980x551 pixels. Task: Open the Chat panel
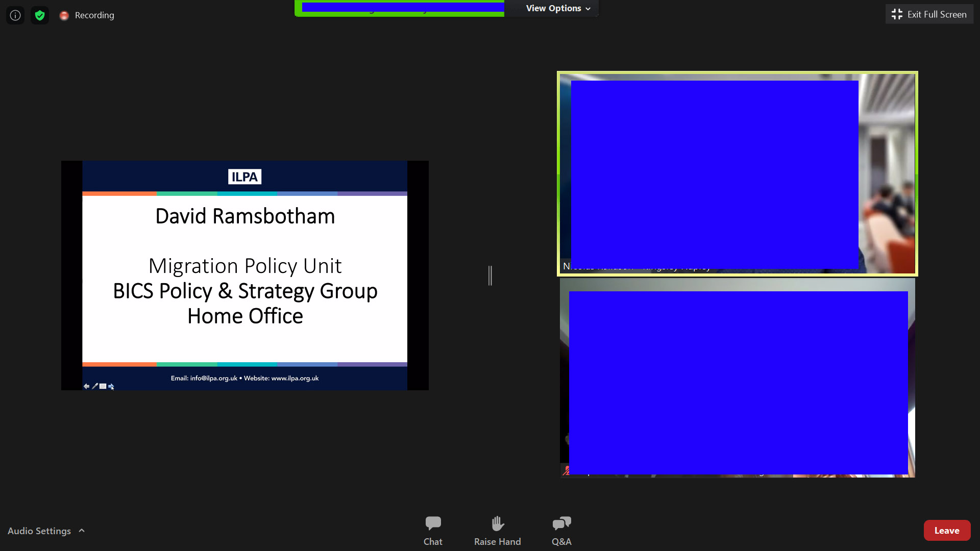pyautogui.click(x=433, y=530)
